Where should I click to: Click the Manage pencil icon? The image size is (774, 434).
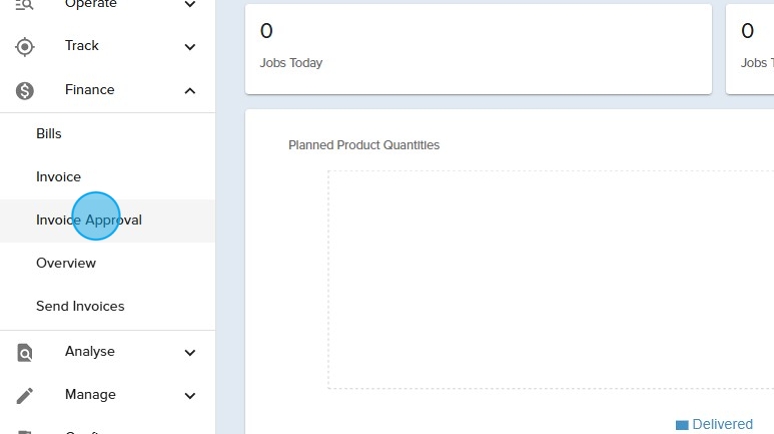(25, 395)
